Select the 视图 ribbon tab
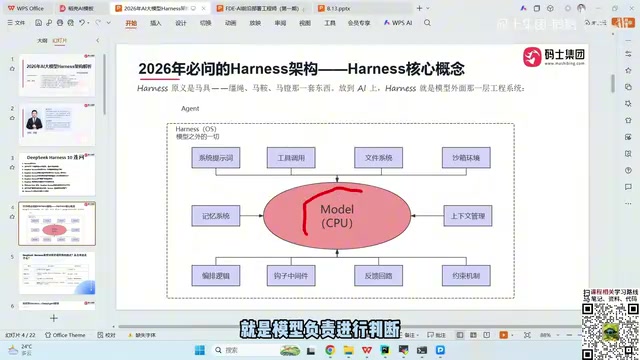The image size is (640, 360). [x=305, y=23]
